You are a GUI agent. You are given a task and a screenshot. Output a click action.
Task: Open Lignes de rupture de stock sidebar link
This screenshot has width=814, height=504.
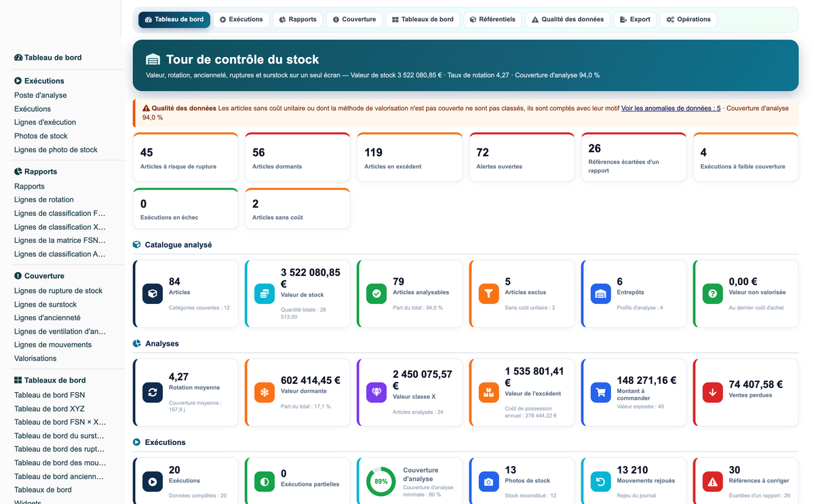(58, 291)
